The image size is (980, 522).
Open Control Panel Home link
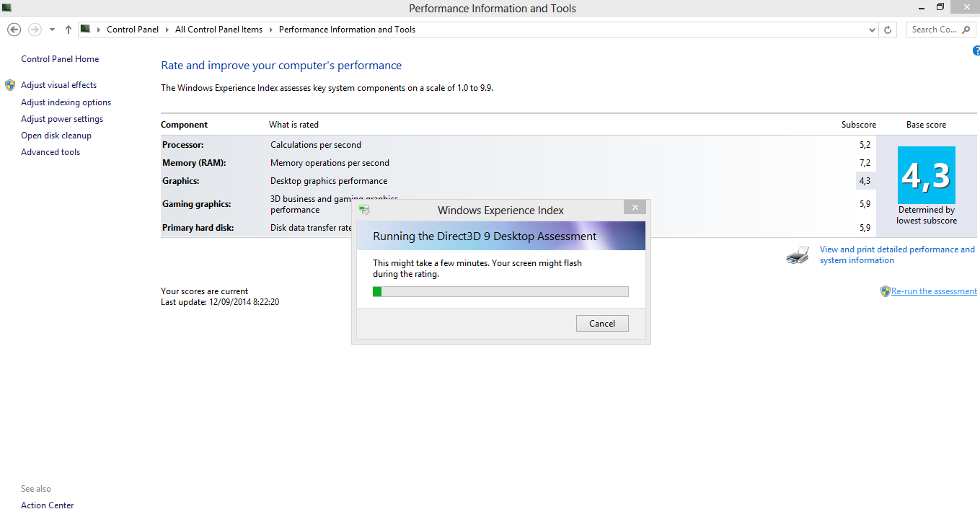[x=60, y=59]
